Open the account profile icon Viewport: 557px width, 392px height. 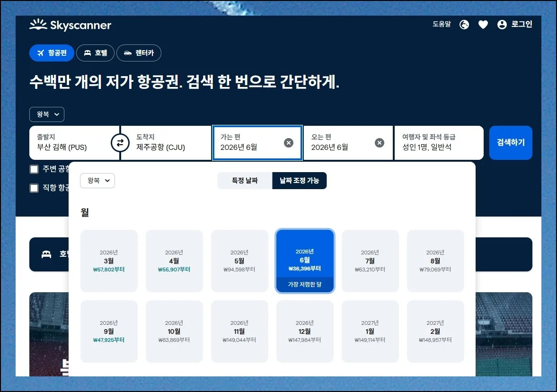pos(502,25)
